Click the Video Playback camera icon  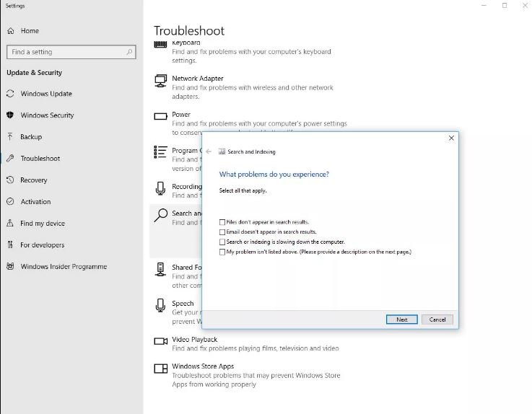pos(160,341)
